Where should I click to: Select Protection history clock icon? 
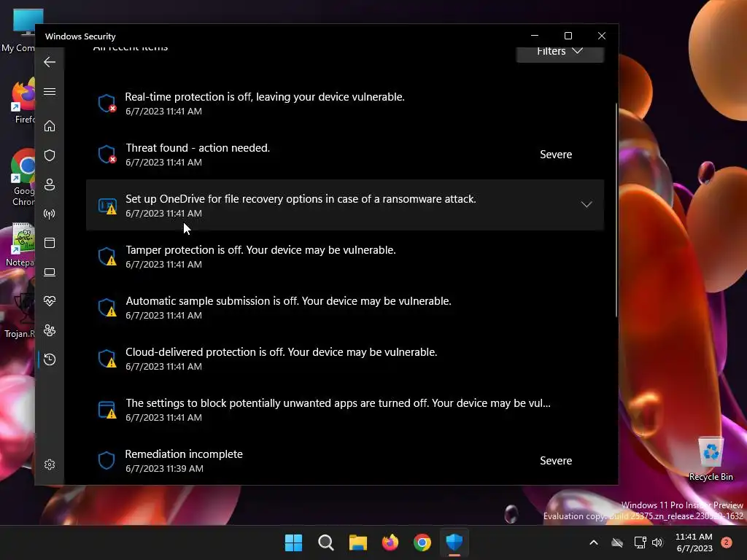tap(50, 359)
